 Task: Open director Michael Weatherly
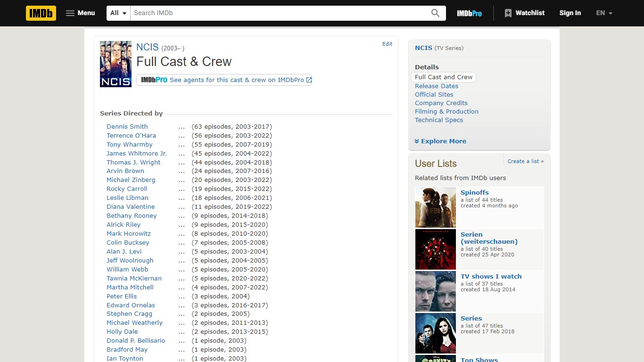[x=134, y=322]
